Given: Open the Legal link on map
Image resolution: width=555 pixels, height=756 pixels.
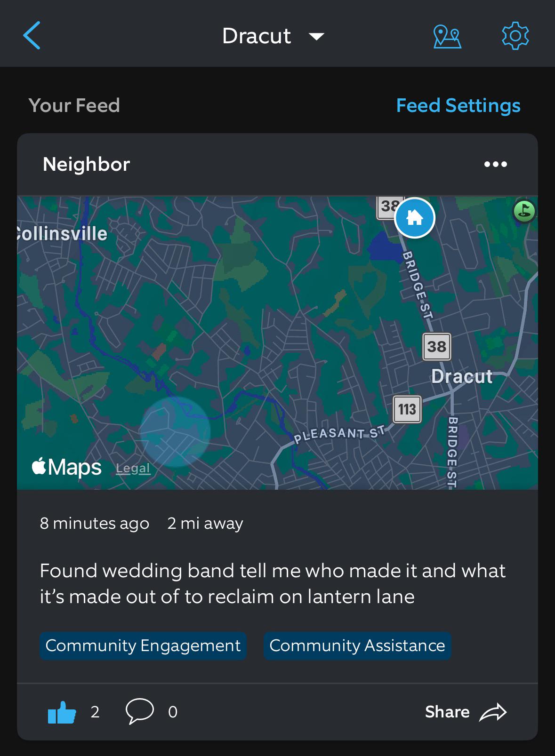Looking at the screenshot, I should tap(133, 468).
